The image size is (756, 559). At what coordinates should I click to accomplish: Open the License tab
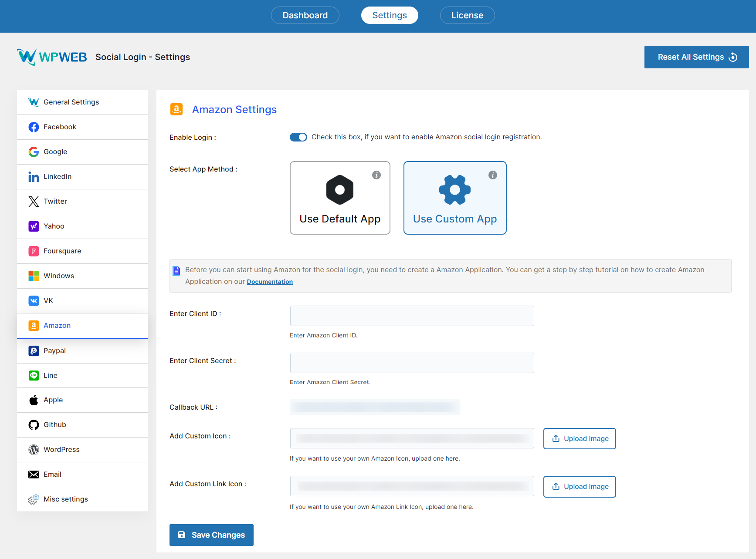[x=467, y=15]
